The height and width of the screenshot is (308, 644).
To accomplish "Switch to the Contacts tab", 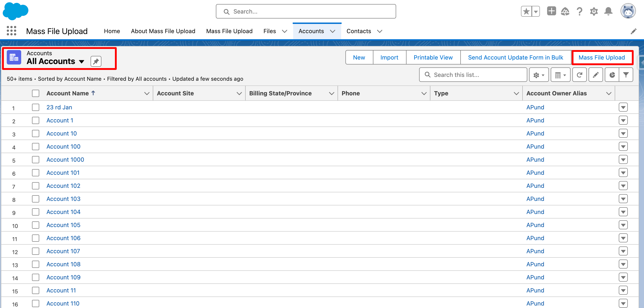I will 359,31.
